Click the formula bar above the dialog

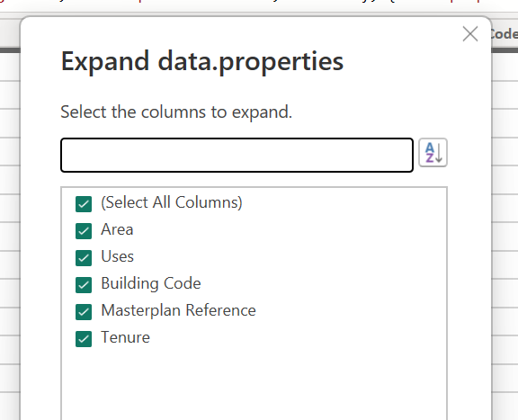tap(259, 5)
